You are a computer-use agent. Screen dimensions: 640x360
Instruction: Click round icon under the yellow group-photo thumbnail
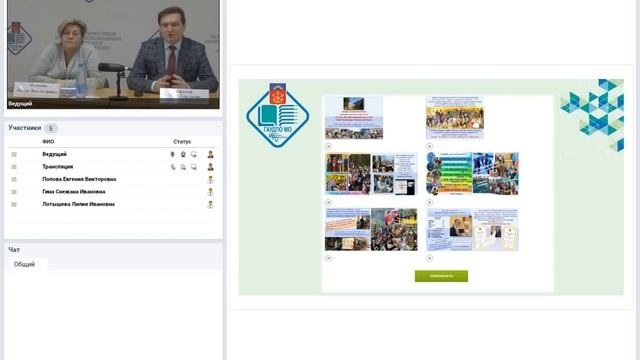pyautogui.click(x=429, y=147)
